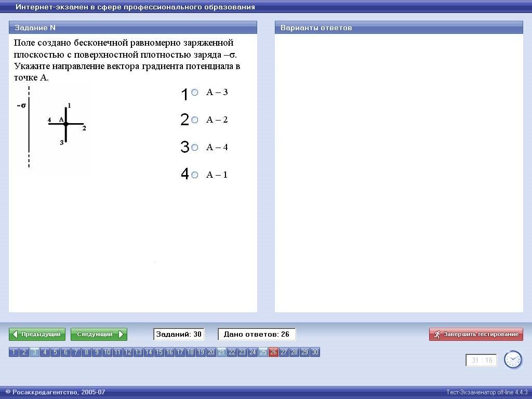Viewport: 532px width, 399px height.
Task: Click the red current question 26 box
Action: click(x=273, y=352)
